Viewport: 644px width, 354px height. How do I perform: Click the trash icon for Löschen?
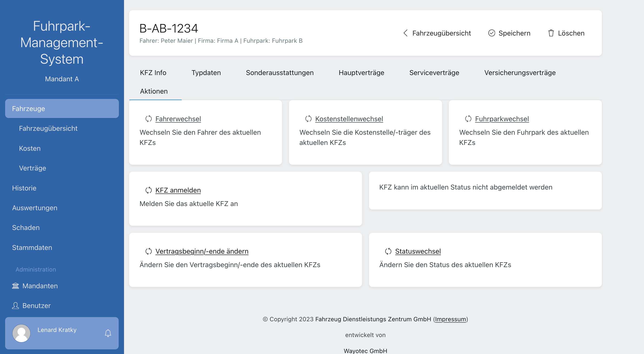[x=551, y=33]
